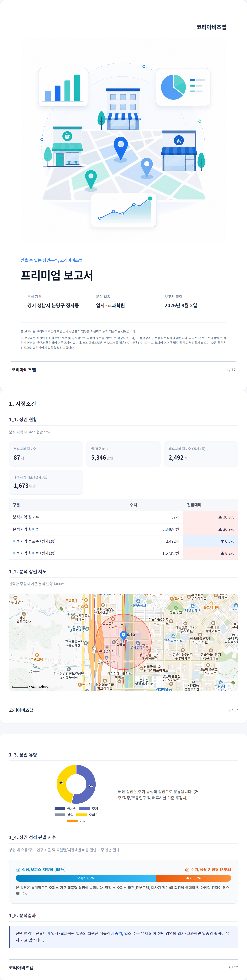Click the 배후지역 매출 1,673 만원 card
Image resolution: width=247 pixels, height=980 pixels.
pyautogui.click(x=46, y=482)
